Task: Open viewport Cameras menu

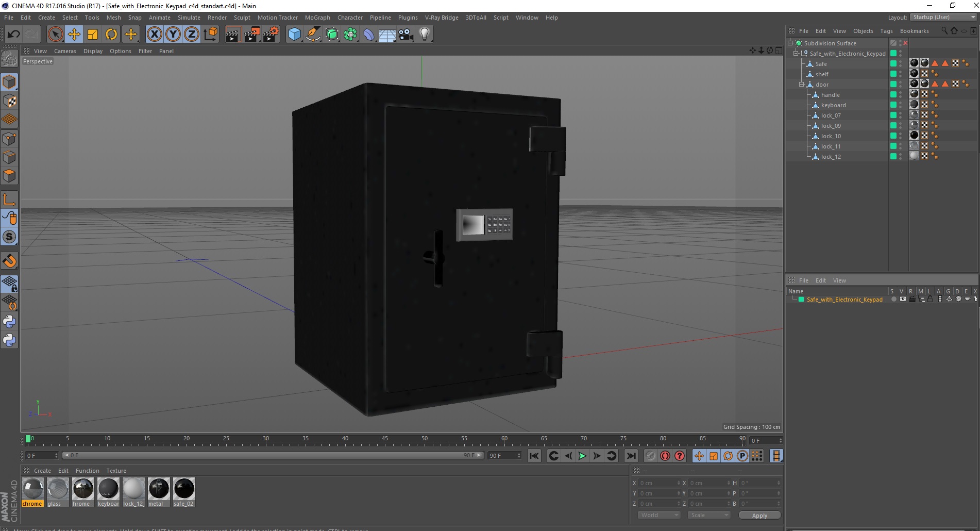Action: coord(65,51)
